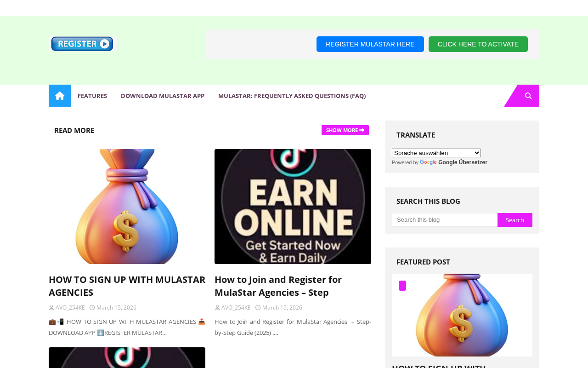Click the blue REGISTER logo image
Image resolution: width=588 pixels, height=368 pixels.
(83, 44)
